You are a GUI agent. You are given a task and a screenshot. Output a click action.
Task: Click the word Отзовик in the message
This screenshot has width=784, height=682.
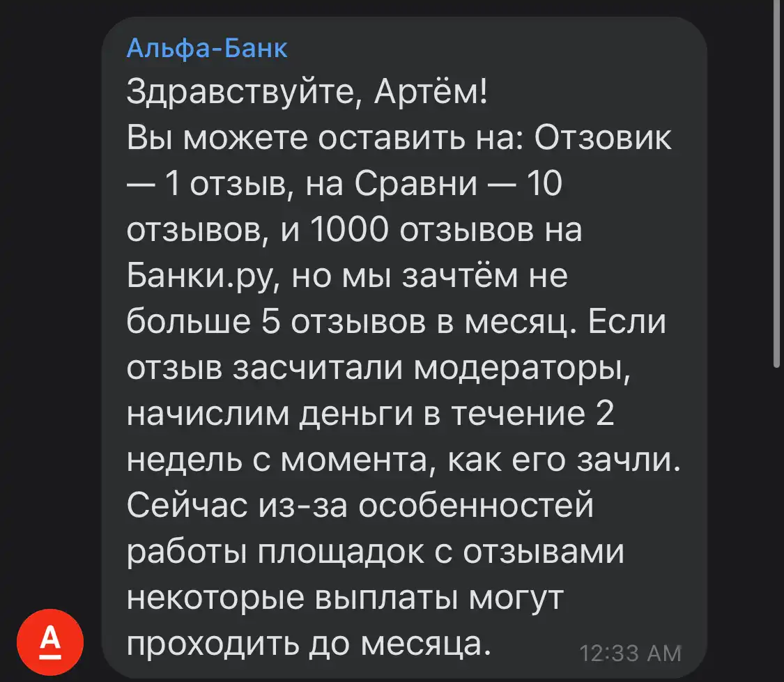point(603,137)
